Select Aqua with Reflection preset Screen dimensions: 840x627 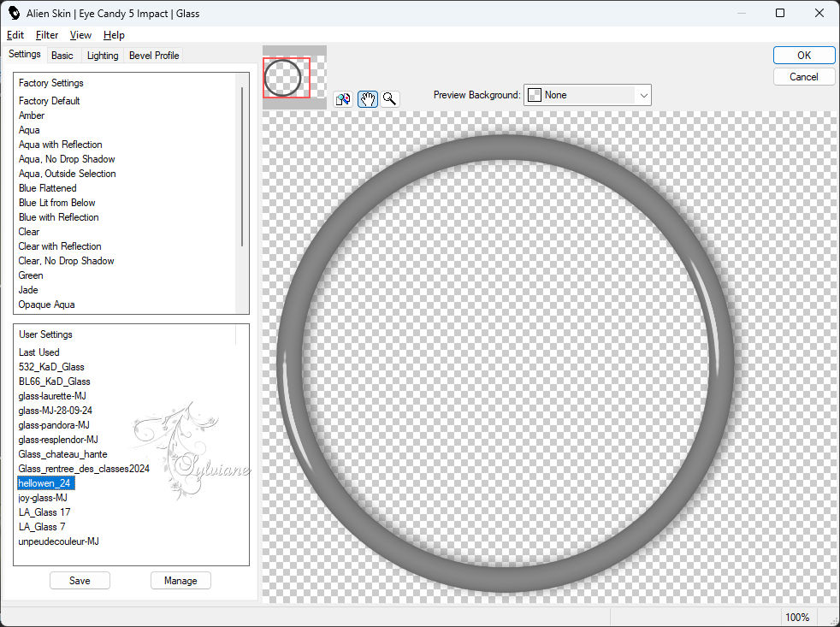tap(60, 145)
